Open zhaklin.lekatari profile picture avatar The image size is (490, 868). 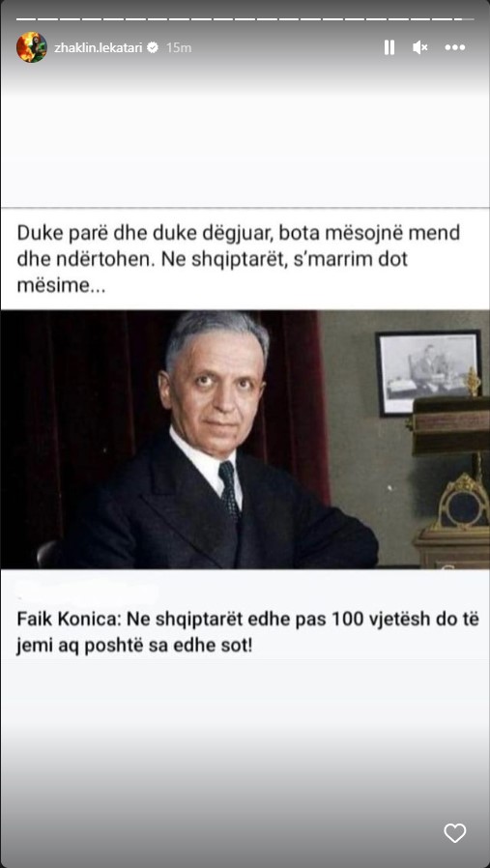(31, 47)
